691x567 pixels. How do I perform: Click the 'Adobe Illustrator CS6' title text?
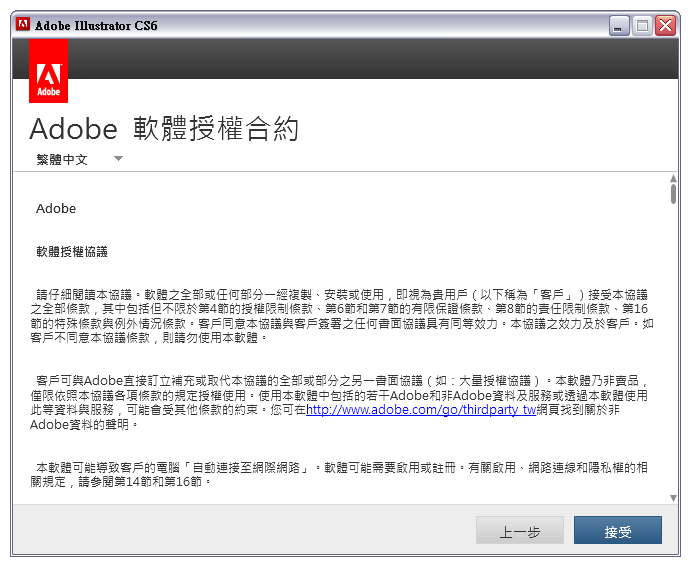(96, 26)
